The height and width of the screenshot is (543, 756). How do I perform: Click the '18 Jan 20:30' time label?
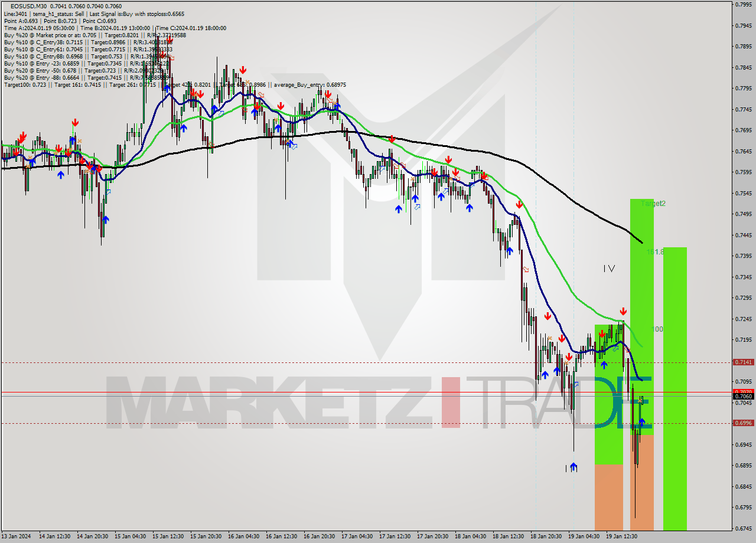click(546, 537)
